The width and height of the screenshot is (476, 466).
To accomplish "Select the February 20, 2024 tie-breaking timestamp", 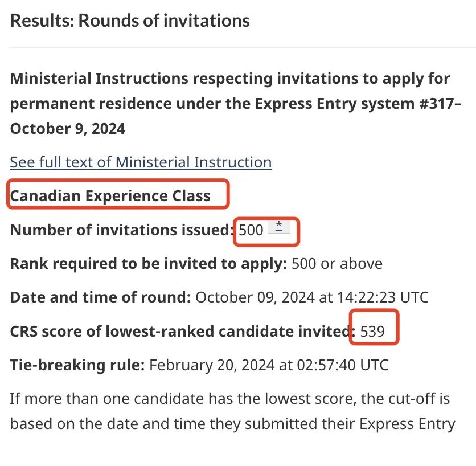I will coord(269,365).
